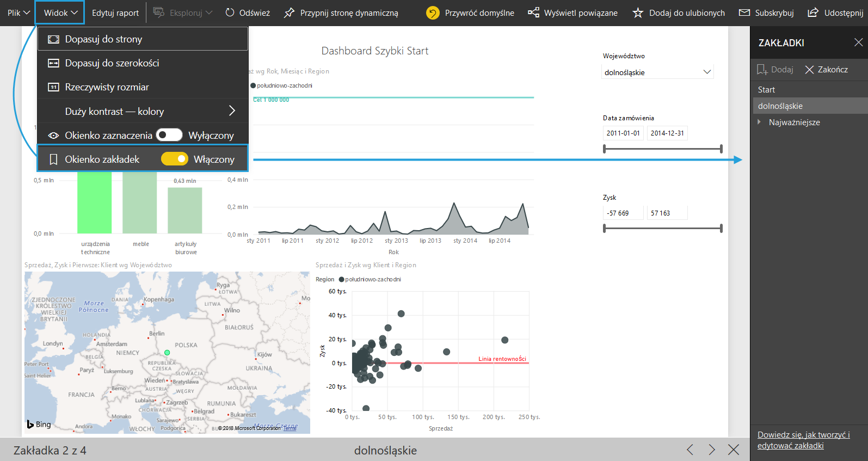Click the right handle of Zysk slider
The height and width of the screenshot is (461, 868).
pos(721,229)
